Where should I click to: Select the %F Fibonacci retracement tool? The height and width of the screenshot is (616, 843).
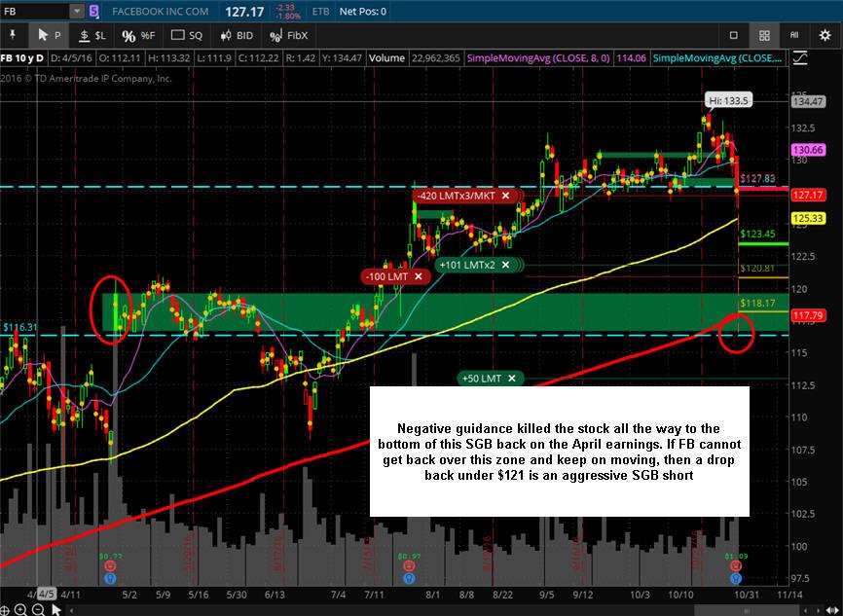point(138,35)
